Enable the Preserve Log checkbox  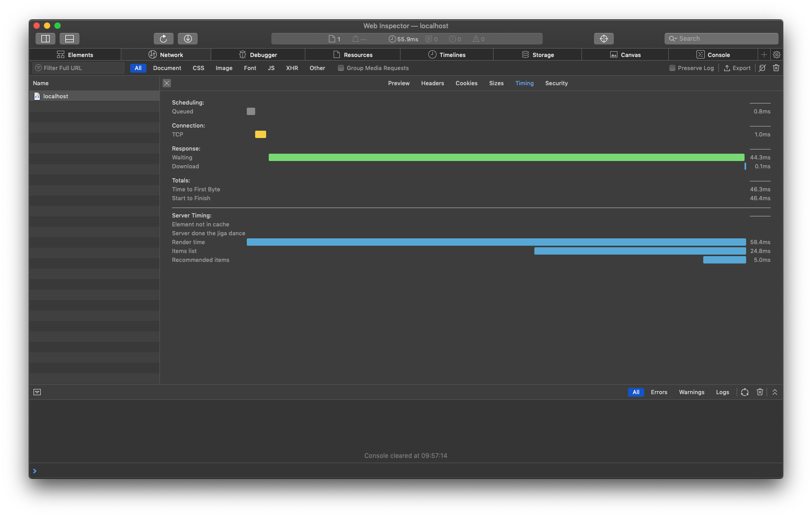point(672,67)
